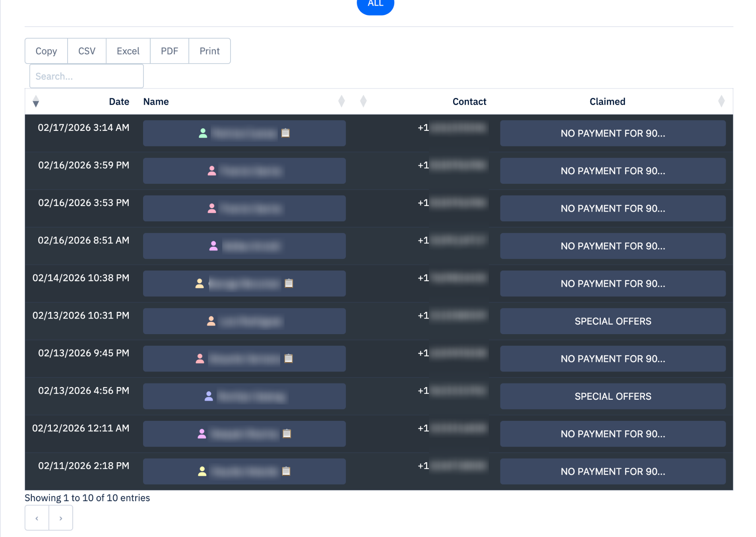Click Contact column header
756x537 pixels.
tap(469, 102)
